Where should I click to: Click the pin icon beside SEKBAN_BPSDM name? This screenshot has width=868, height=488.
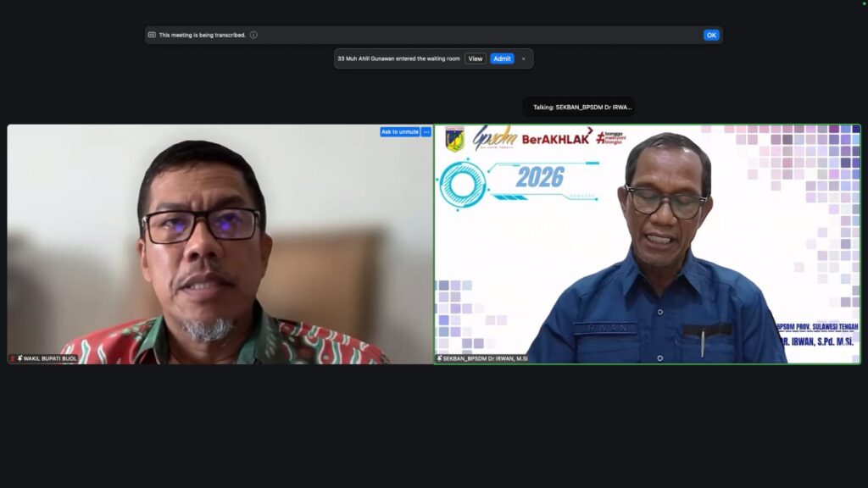439,358
